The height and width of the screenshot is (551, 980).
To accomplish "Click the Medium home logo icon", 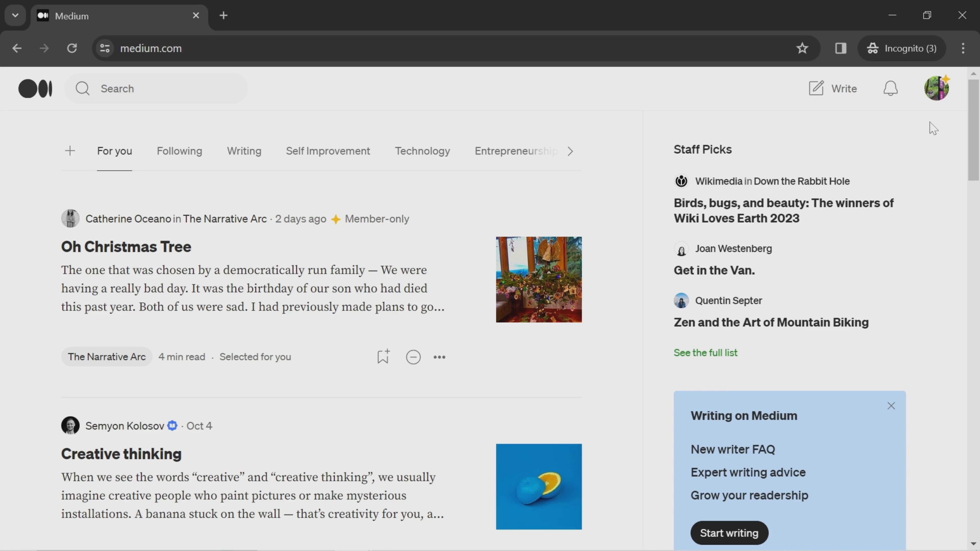I will point(35,88).
